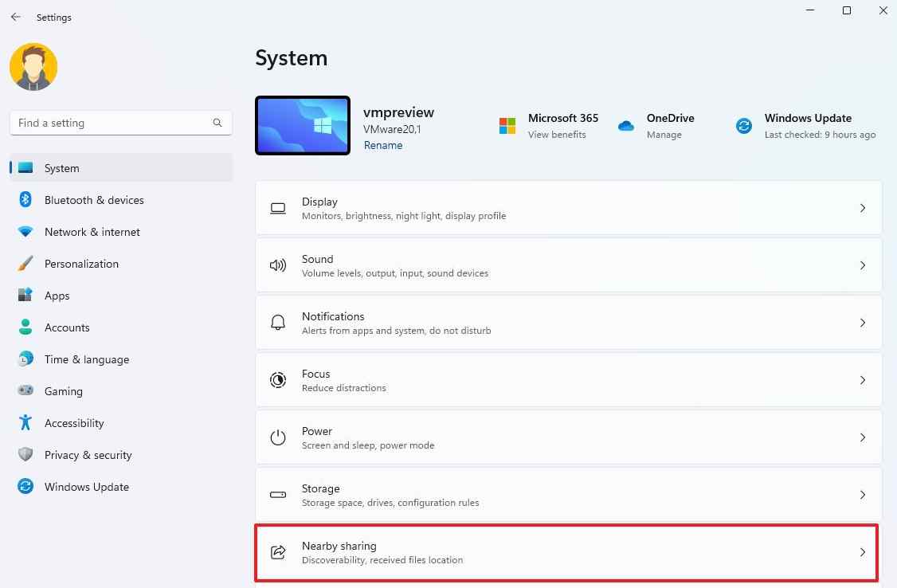
Task: Open Personalization from the sidebar
Action: (81, 264)
